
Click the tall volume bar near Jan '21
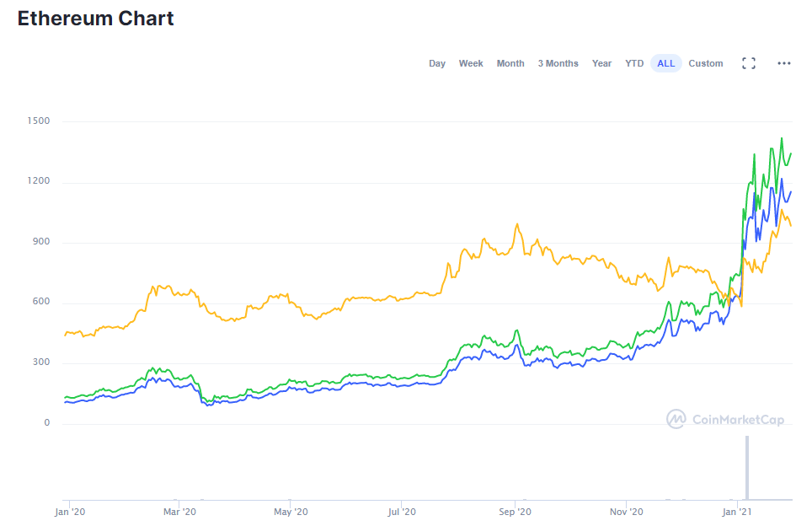click(746, 468)
